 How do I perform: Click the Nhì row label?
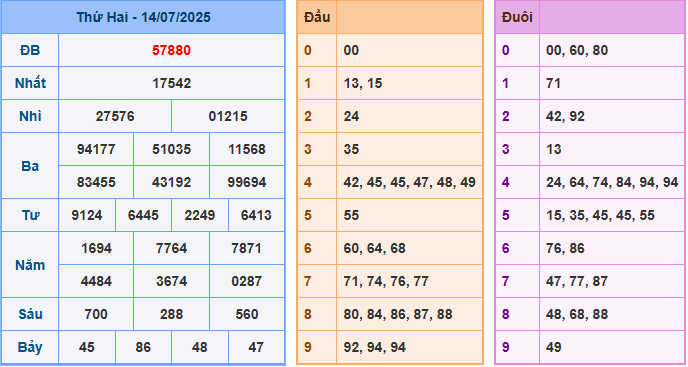[x=30, y=116]
